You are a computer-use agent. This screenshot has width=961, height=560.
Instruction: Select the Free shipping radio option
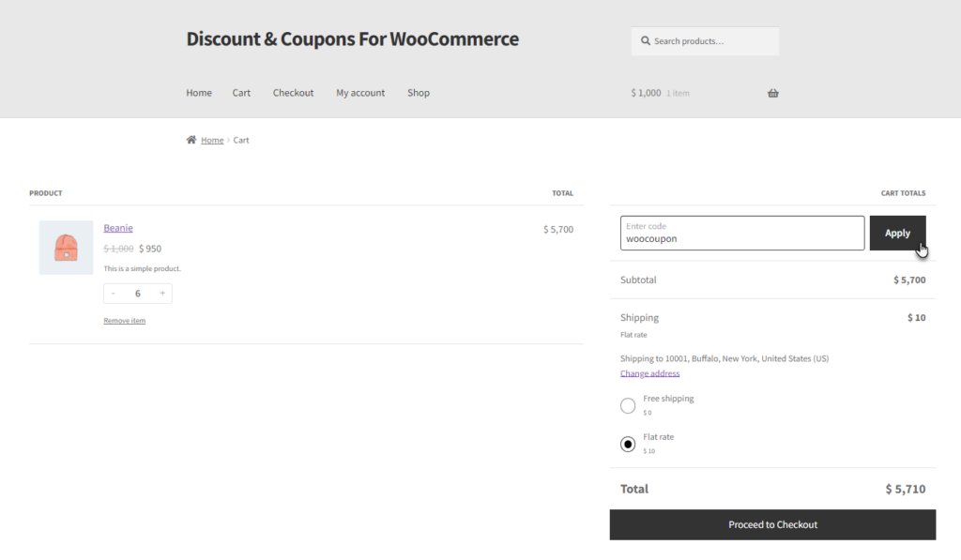[x=628, y=405]
